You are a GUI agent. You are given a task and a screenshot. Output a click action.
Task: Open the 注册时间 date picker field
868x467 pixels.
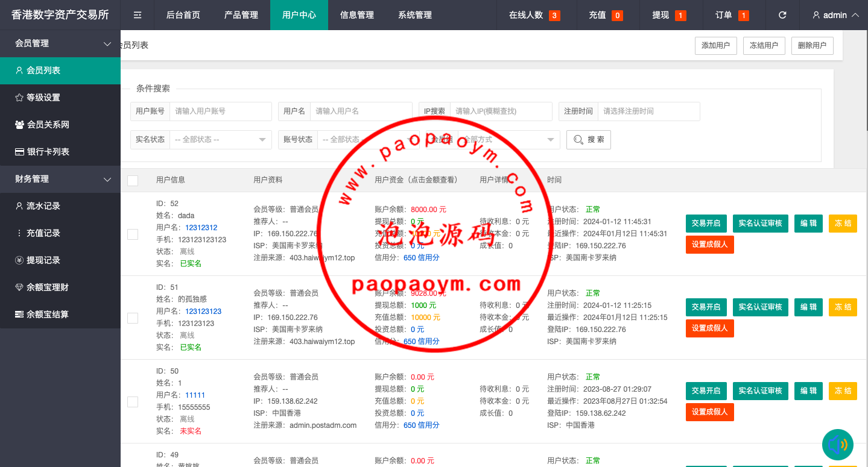649,111
